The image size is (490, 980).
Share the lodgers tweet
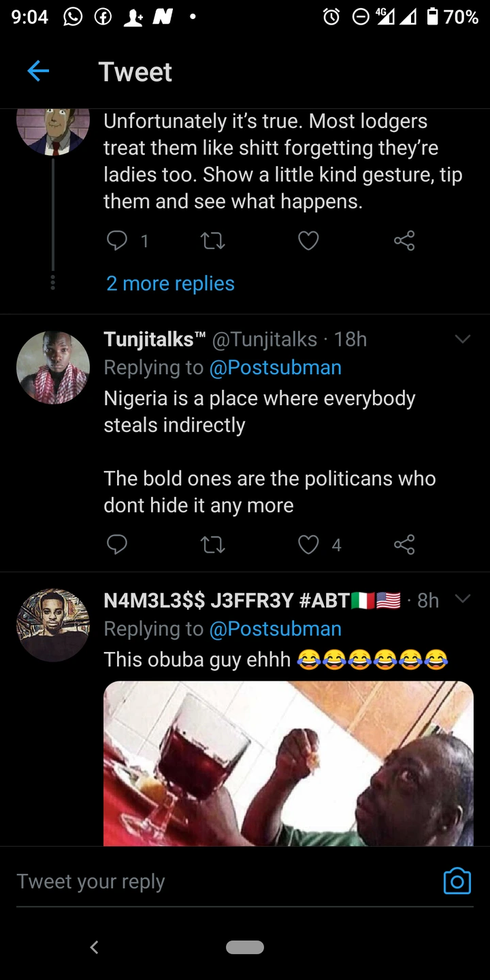coord(404,240)
